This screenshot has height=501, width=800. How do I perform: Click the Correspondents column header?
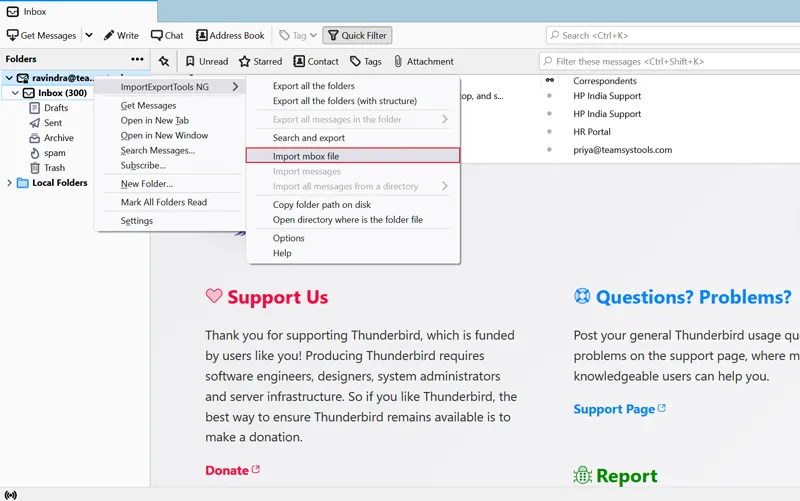pyautogui.click(x=605, y=81)
